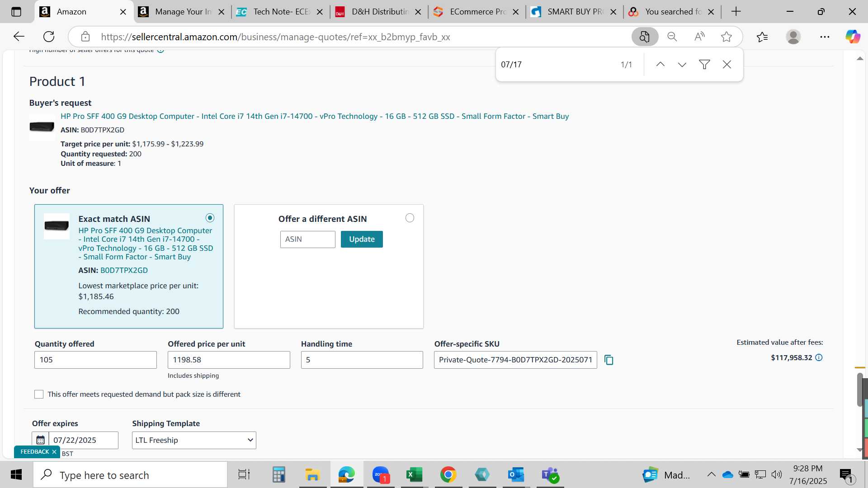Go to next find result
Image resolution: width=868 pixels, height=488 pixels.
point(682,64)
